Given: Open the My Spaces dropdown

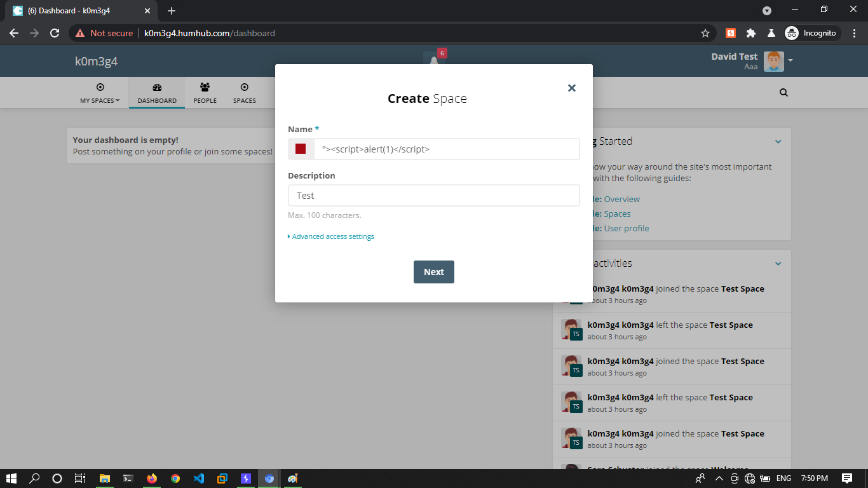Looking at the screenshot, I should pos(100,93).
